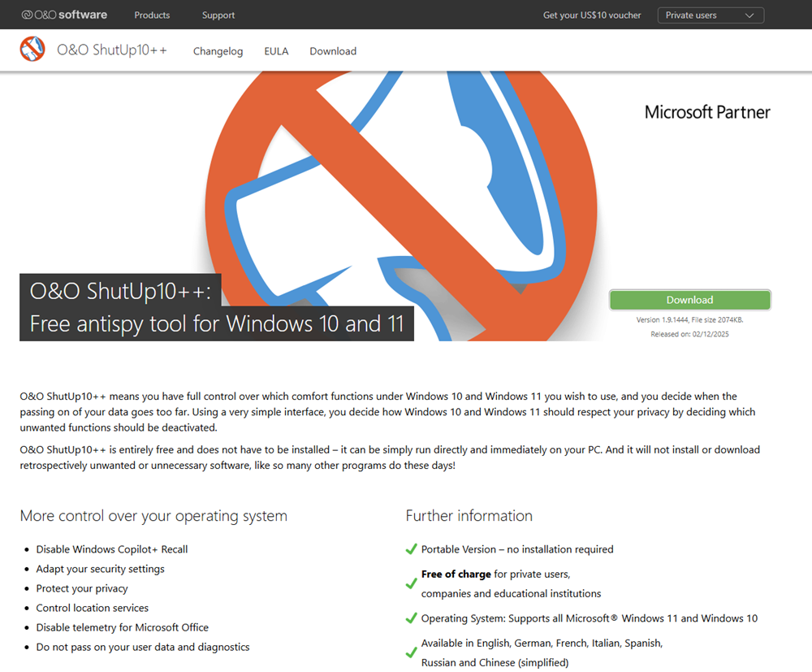Expand the Private users dropdown
Screen dimensions: 812x672
[x=710, y=15]
